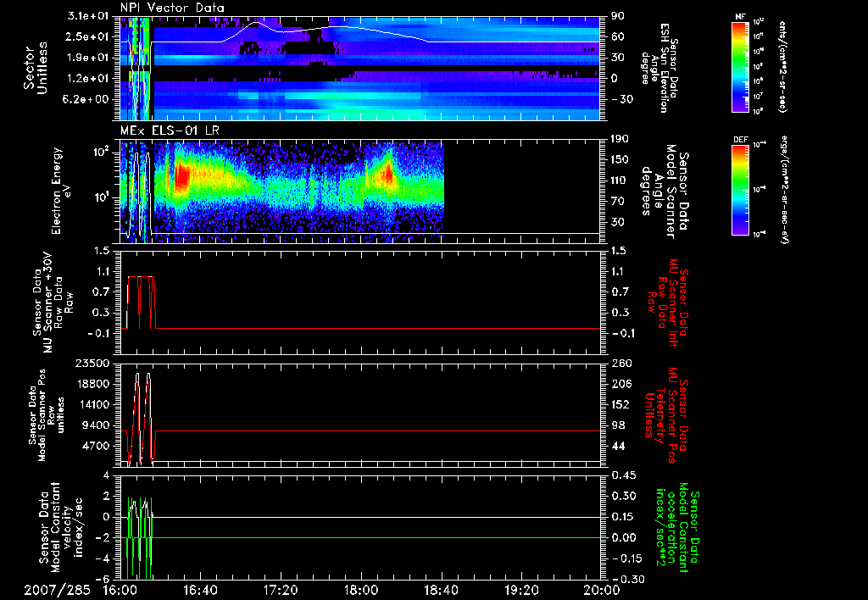Image resolution: width=868 pixels, height=600 pixels.
Task: Click the 60 degree sun elevation tick
Action: [x=618, y=36]
